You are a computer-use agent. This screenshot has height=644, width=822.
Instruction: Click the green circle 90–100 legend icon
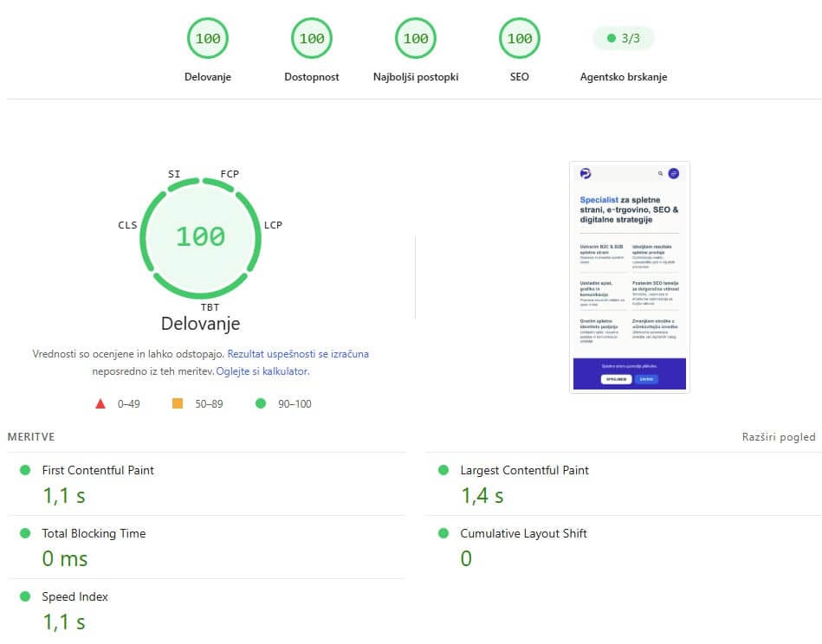(x=261, y=403)
